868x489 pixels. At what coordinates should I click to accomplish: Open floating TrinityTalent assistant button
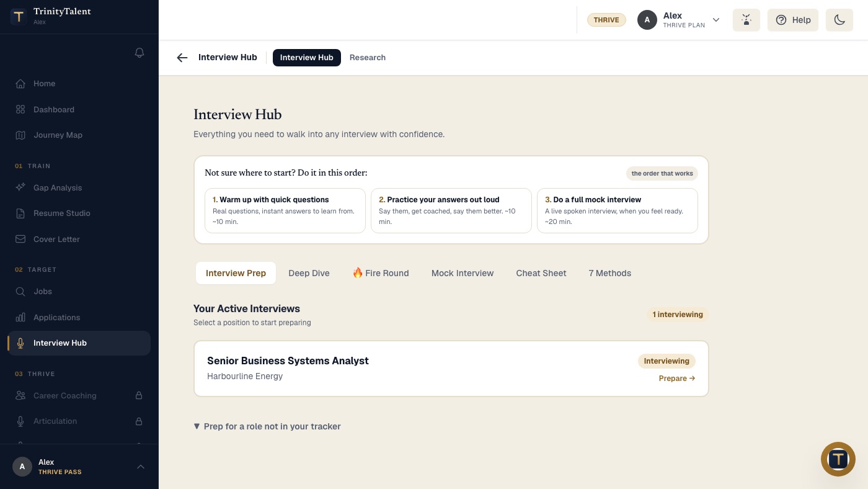click(x=838, y=459)
